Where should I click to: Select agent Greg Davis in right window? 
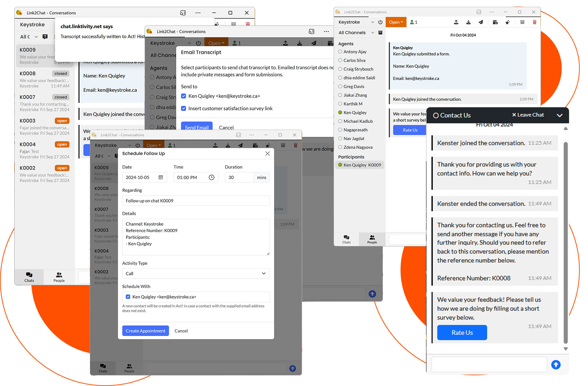click(351, 86)
